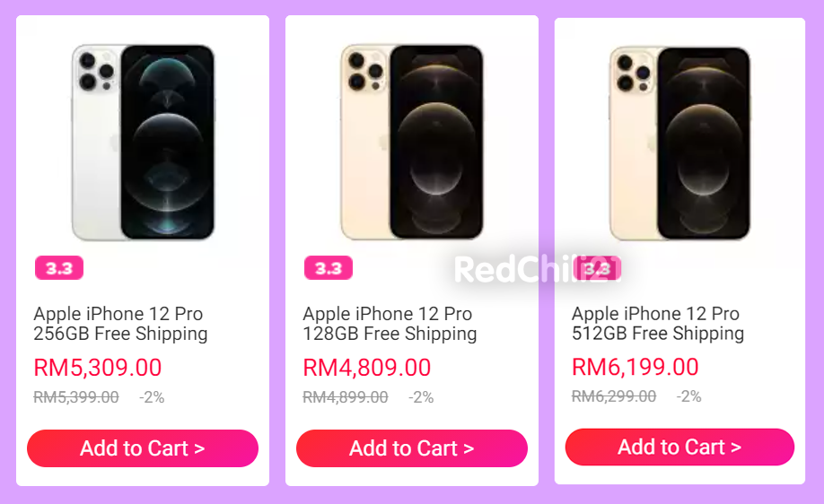
Task: Click the 3.3 badge on 512GB card
Action: click(x=597, y=268)
